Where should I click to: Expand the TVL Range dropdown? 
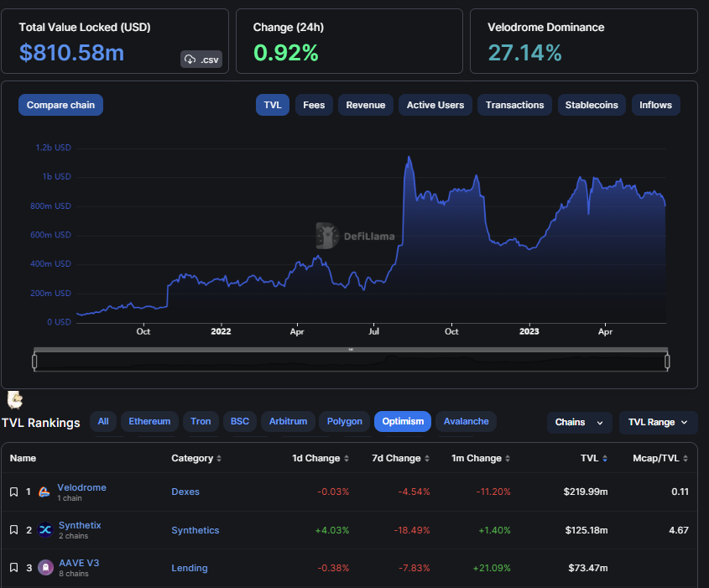pos(658,422)
